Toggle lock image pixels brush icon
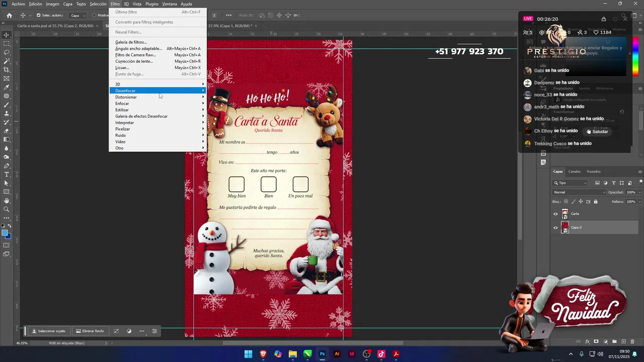 pos(573,202)
